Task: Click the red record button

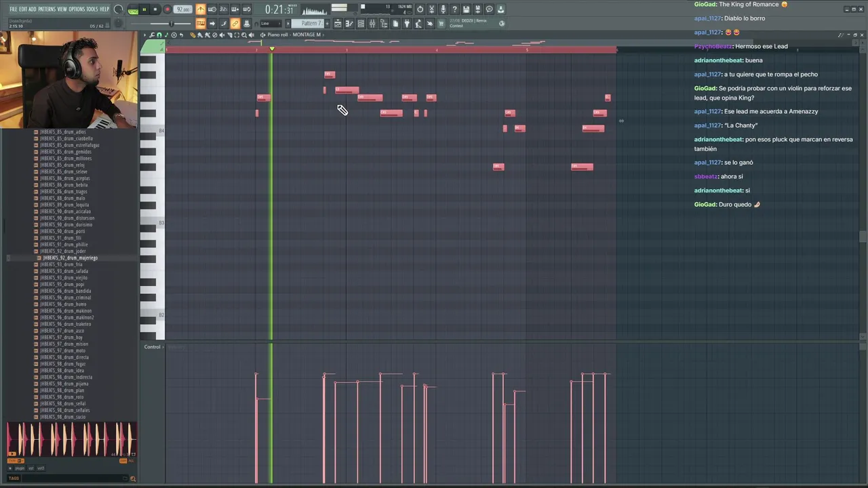Action: pos(167,9)
